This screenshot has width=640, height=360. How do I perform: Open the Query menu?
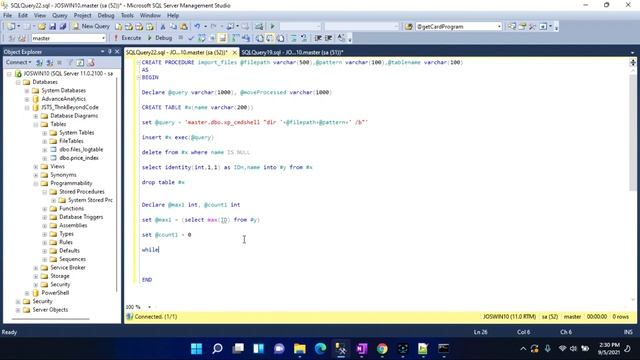pos(60,15)
